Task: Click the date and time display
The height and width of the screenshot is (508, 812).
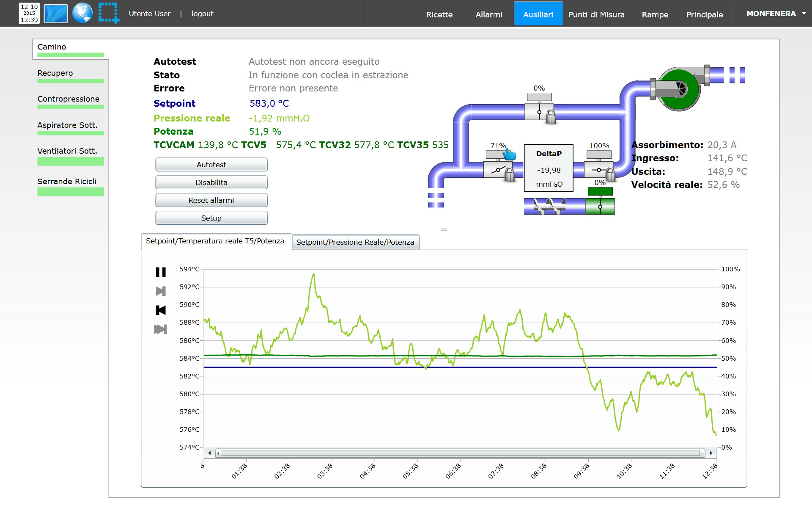Action: coord(29,13)
